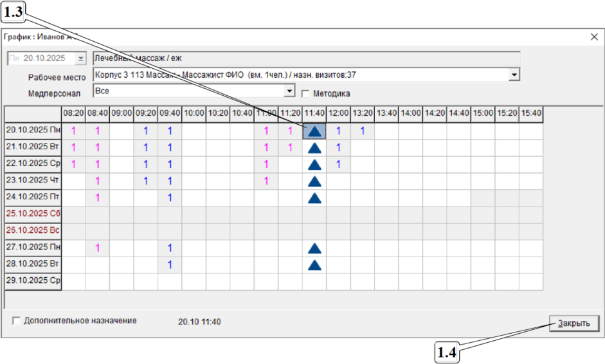
Task: Toggle Дополнительное назначение checkbox
Action: click(x=16, y=320)
